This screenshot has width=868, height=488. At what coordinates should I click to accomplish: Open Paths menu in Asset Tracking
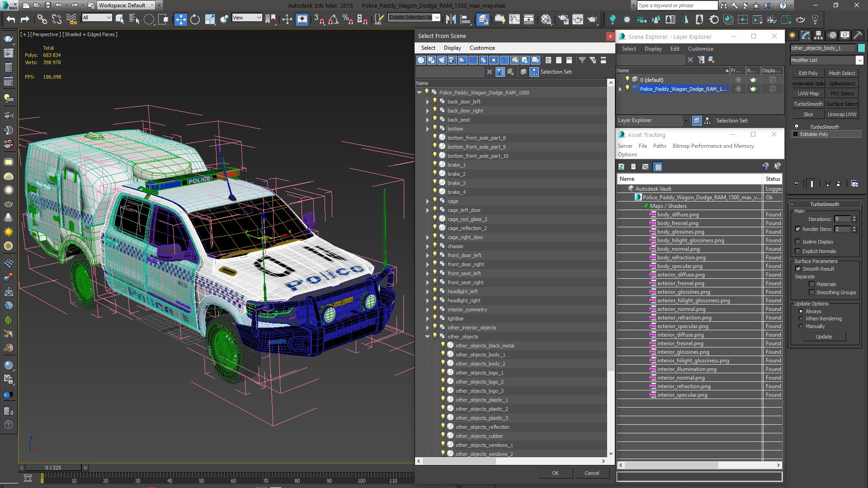point(660,146)
